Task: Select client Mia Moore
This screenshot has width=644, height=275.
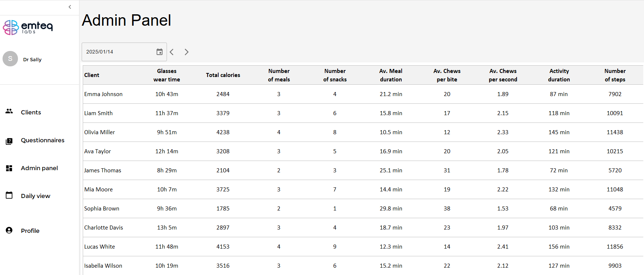Action: click(x=98, y=190)
